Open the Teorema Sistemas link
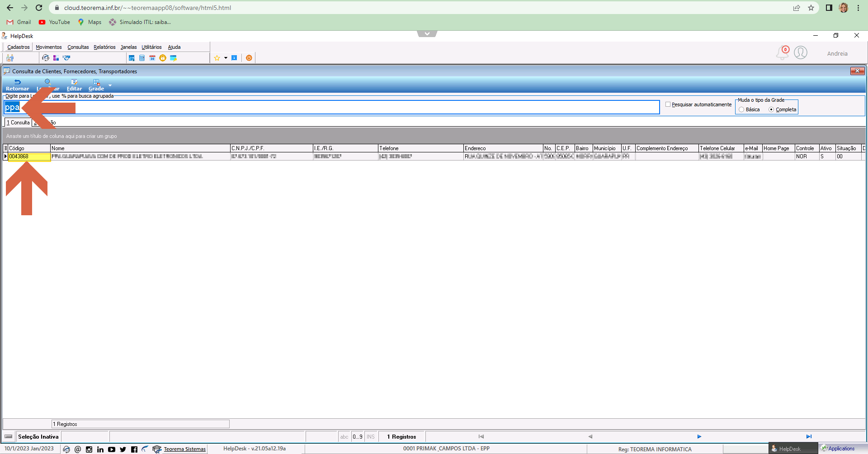Image resolution: width=868 pixels, height=454 pixels. 184,449
